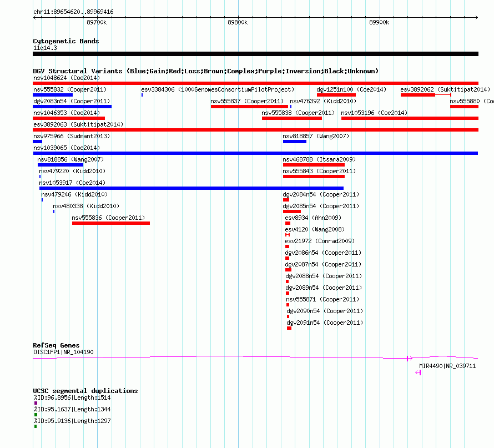
Task: Select the nsv1053917 long blue gain bar
Action: tap(191, 188)
